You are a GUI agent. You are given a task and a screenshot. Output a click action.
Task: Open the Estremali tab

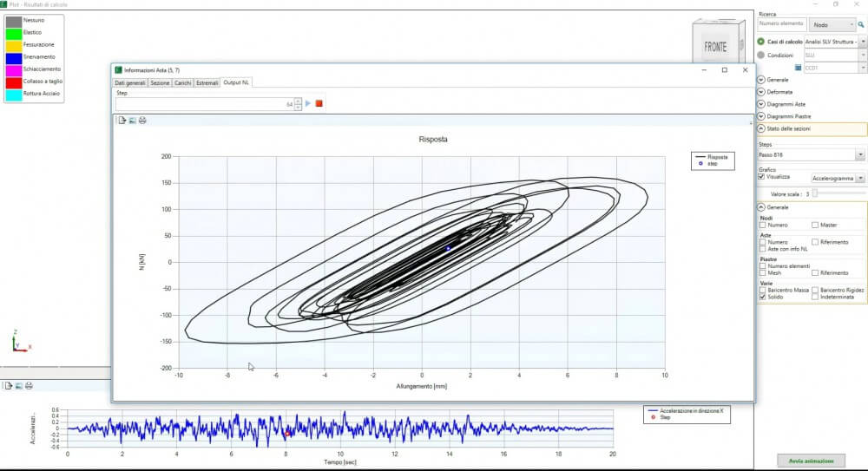point(207,83)
